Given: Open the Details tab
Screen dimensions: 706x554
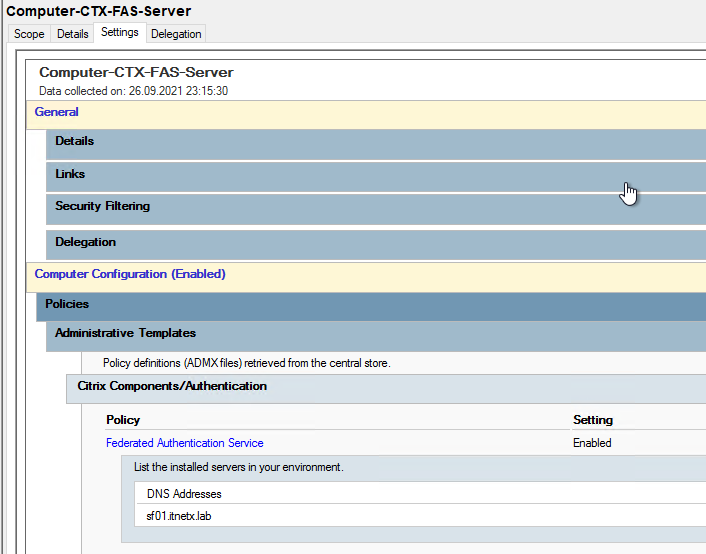Looking at the screenshot, I should (x=72, y=34).
